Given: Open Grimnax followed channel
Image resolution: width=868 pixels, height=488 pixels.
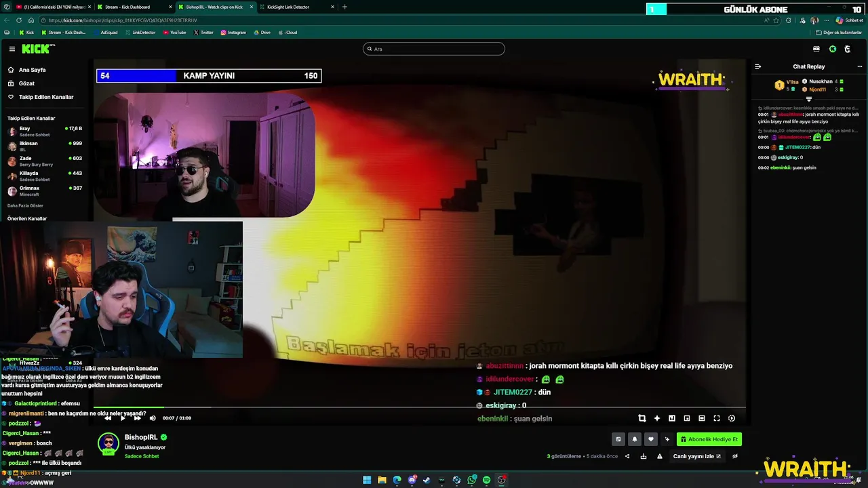Looking at the screenshot, I should coord(45,190).
